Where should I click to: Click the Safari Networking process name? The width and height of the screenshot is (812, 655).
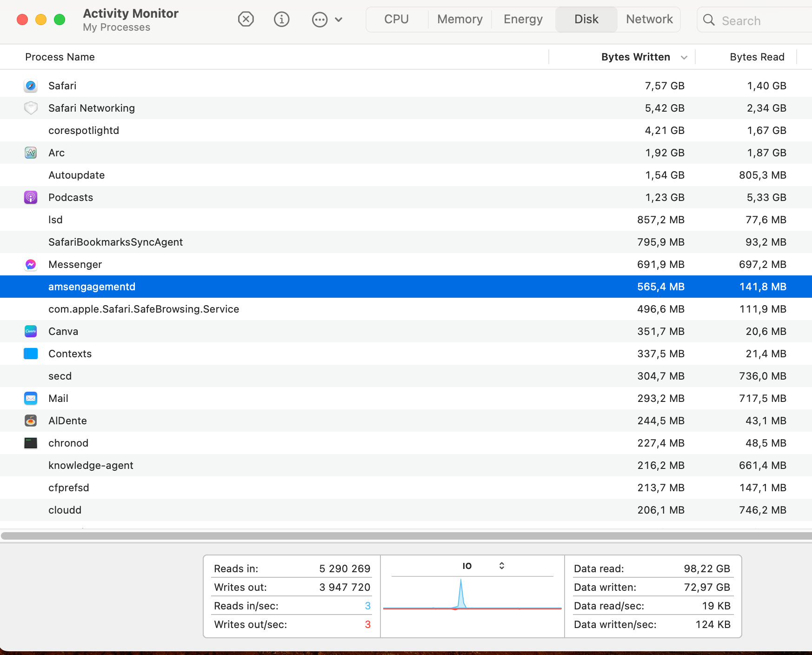(x=92, y=108)
